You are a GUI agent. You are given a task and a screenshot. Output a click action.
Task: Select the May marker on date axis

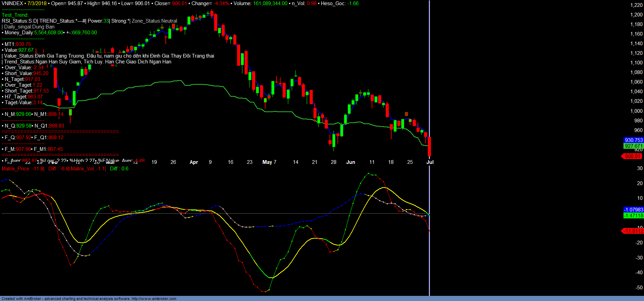[x=267, y=162]
